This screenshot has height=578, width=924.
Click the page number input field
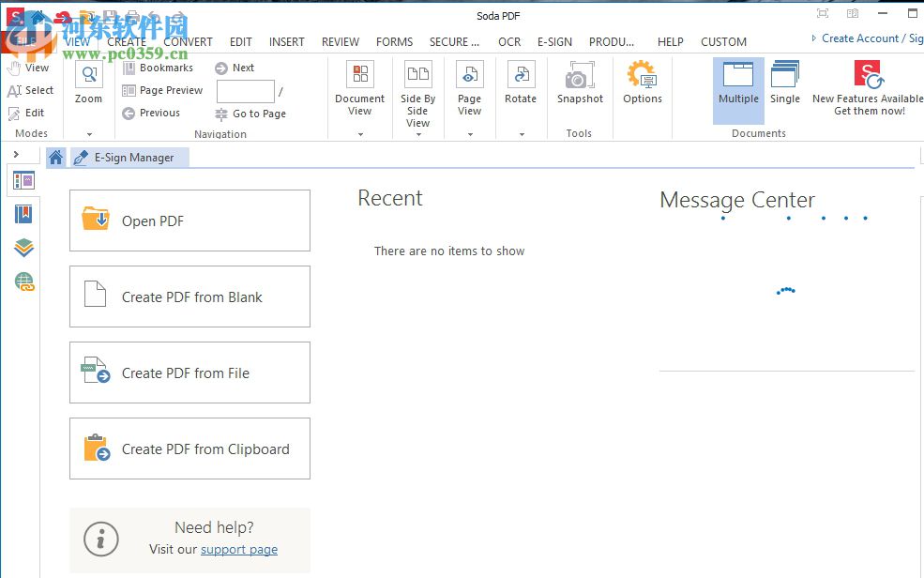click(245, 91)
